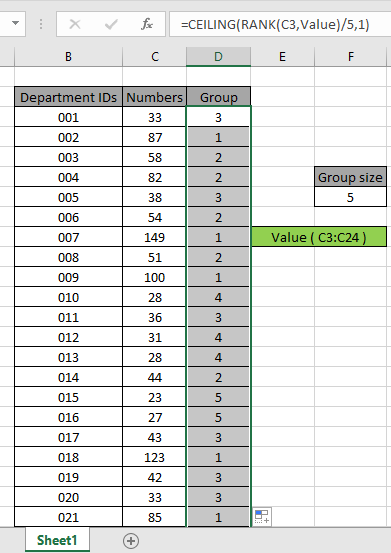Viewport: 391px width, 553px height.
Task: Select Department ID 008 cell
Action: (x=68, y=257)
